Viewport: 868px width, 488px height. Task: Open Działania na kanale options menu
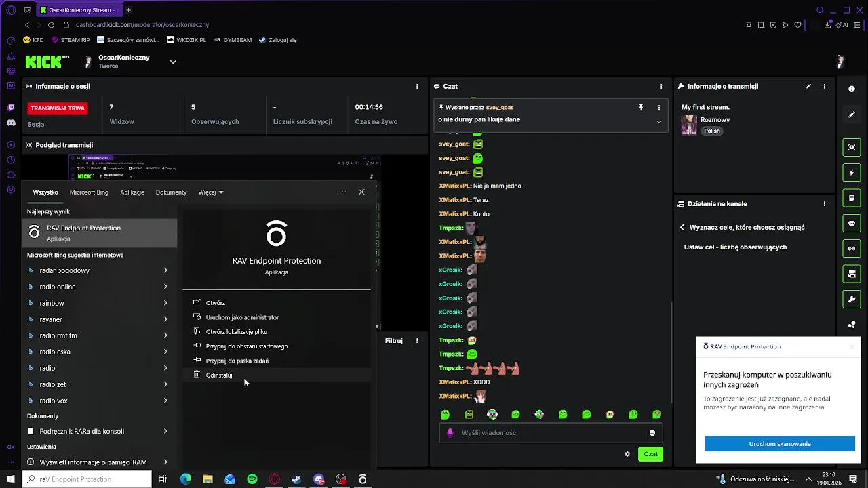pos(825,204)
